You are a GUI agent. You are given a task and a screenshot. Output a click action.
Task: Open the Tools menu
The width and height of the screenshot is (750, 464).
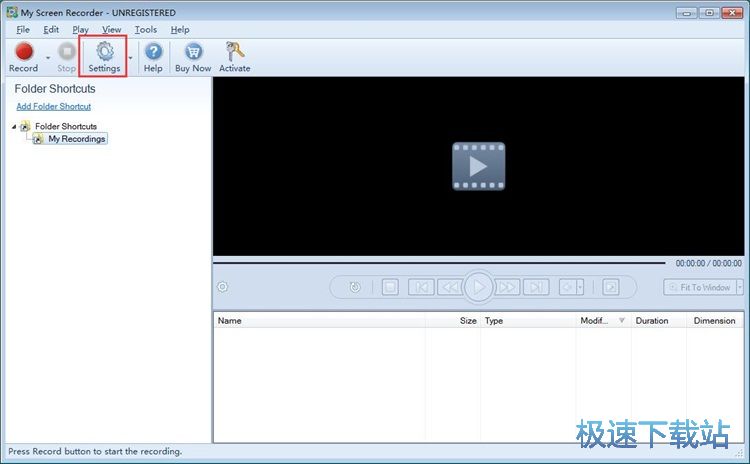tap(146, 30)
